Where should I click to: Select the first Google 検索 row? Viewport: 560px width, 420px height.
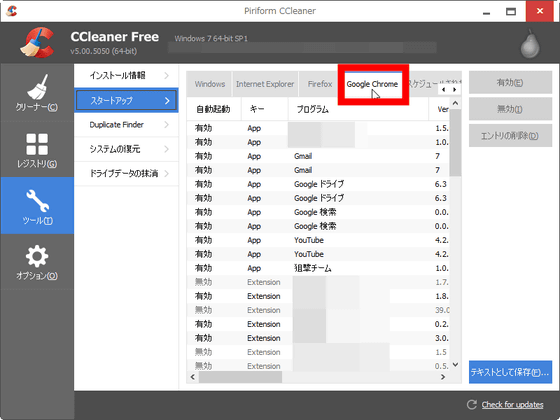pyautogui.click(x=318, y=212)
